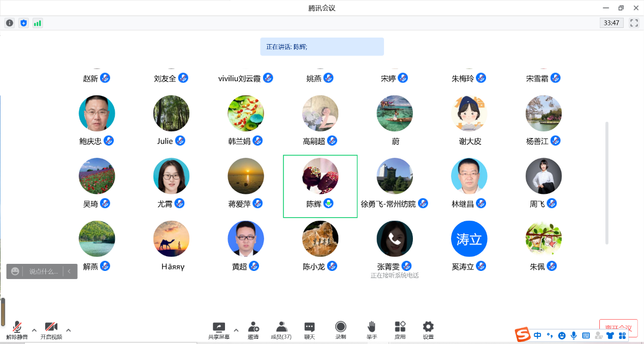
Task: Select 陈辉's highlighted participant tile
Action: click(x=320, y=186)
